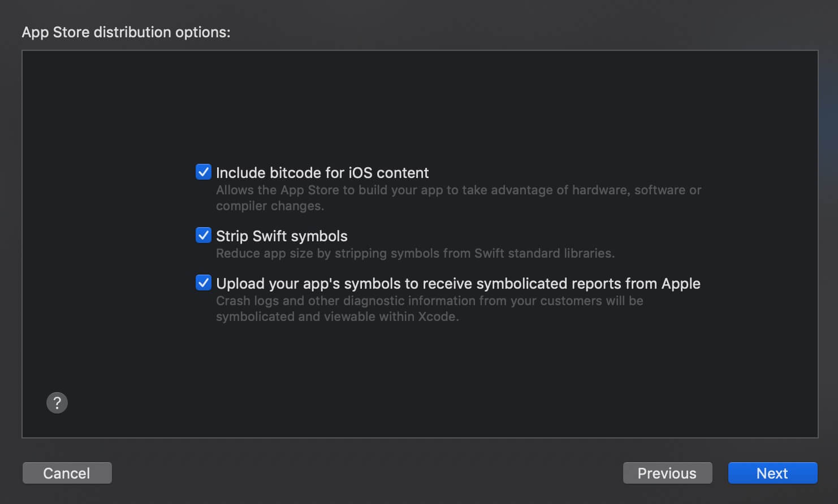Go back with the Previous button
Screen dimensions: 838x504
[x=667, y=473]
